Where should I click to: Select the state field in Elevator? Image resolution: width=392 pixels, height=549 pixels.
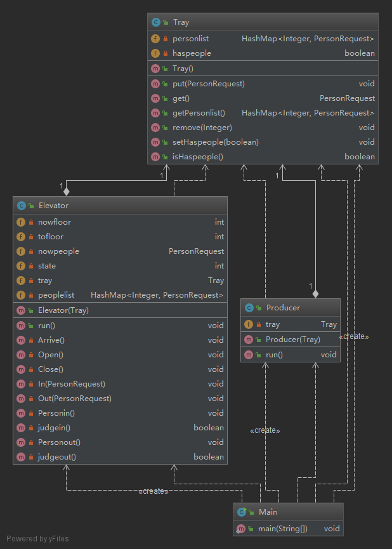coord(120,266)
